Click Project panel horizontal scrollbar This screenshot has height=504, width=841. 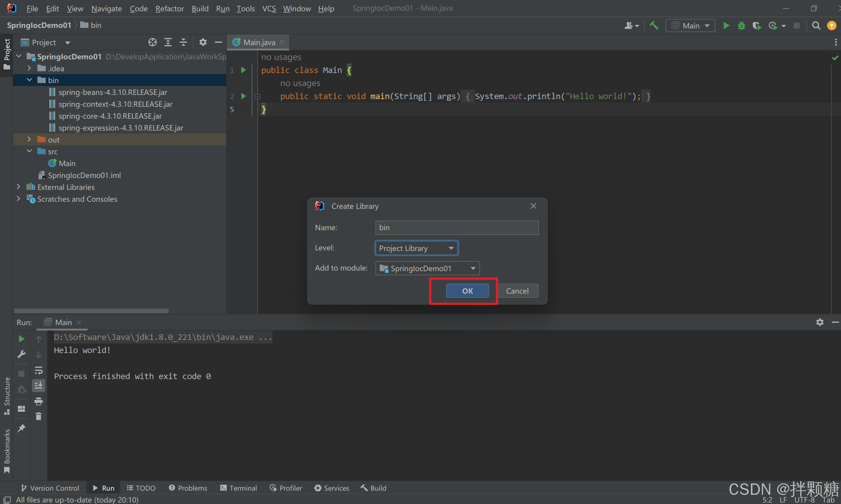click(91, 311)
